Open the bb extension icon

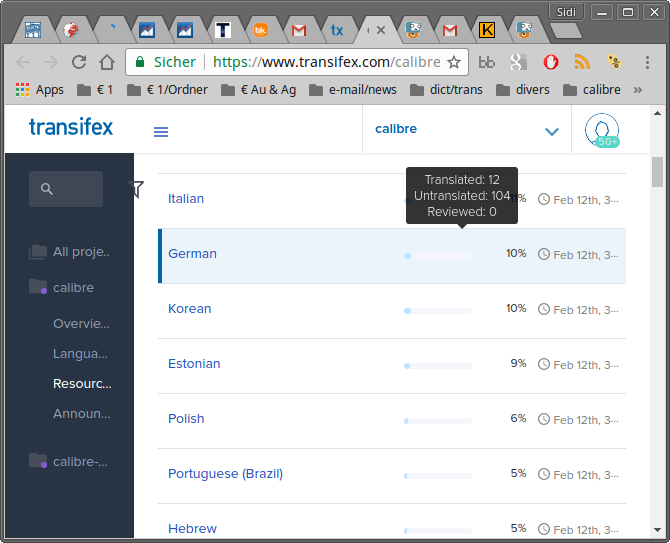486,63
